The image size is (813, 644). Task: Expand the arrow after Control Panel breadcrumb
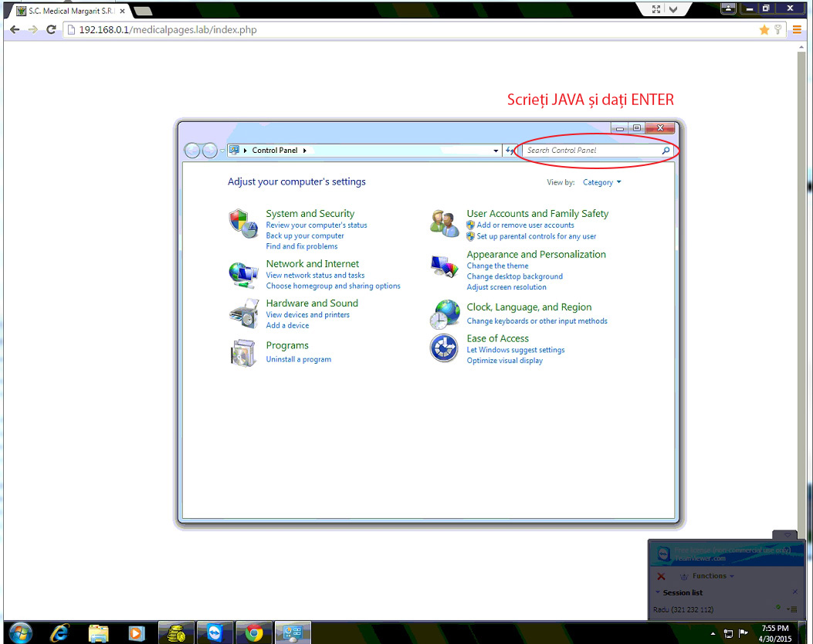(x=305, y=151)
